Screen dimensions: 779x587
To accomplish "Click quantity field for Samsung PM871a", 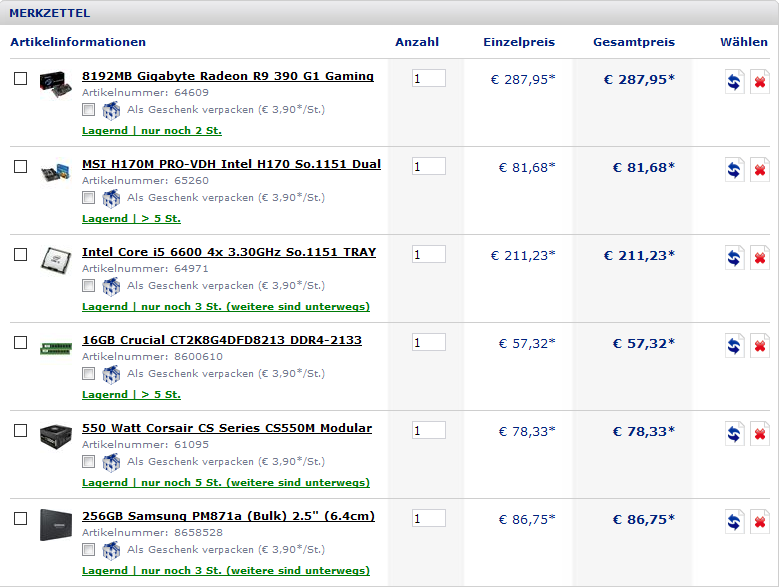I will pyautogui.click(x=429, y=518).
